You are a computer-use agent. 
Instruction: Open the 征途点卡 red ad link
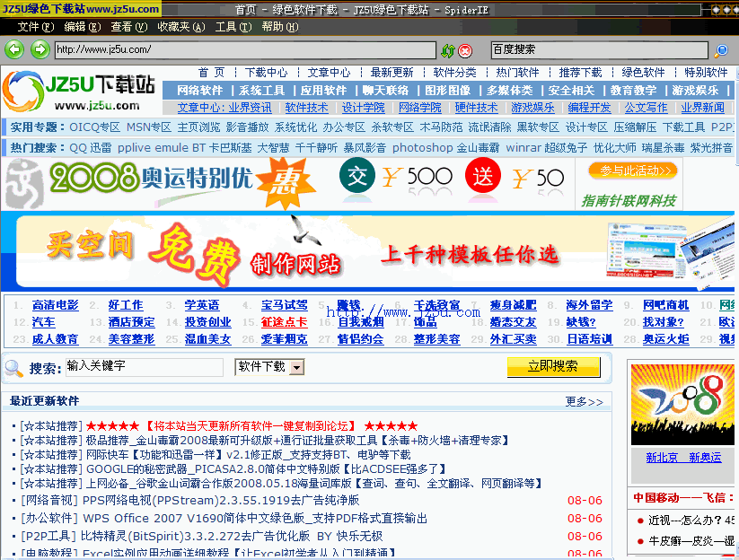284,322
